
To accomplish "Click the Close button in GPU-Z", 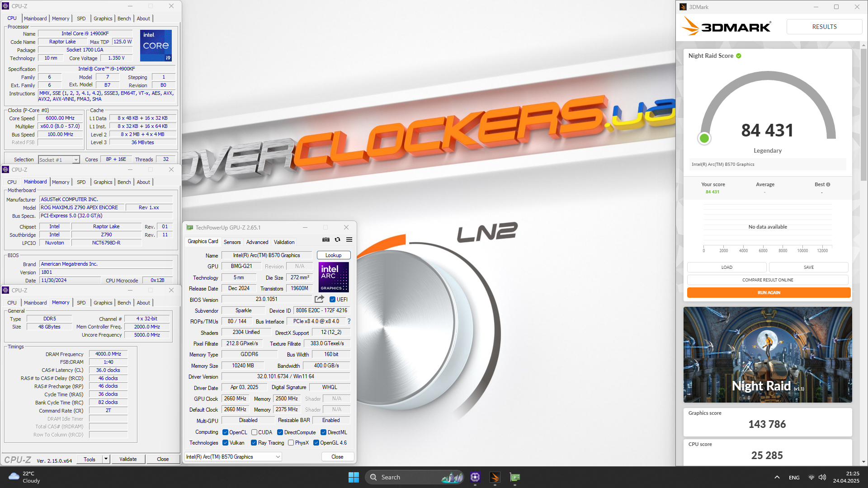I will 337,457.
